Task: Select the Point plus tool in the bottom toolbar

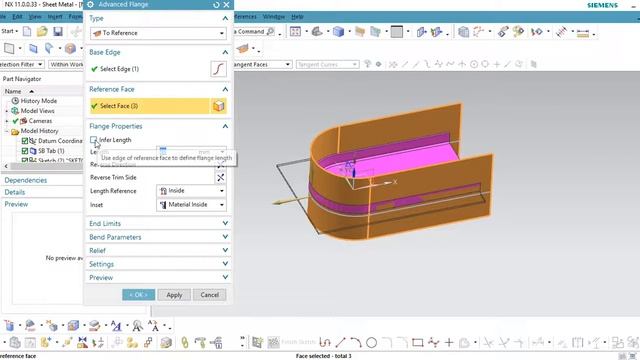Action: point(449,342)
